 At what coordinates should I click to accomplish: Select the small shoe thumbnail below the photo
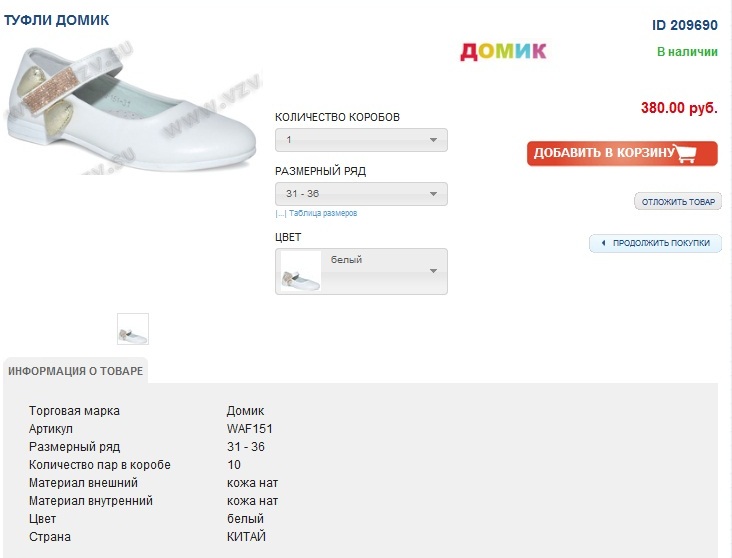pos(133,329)
